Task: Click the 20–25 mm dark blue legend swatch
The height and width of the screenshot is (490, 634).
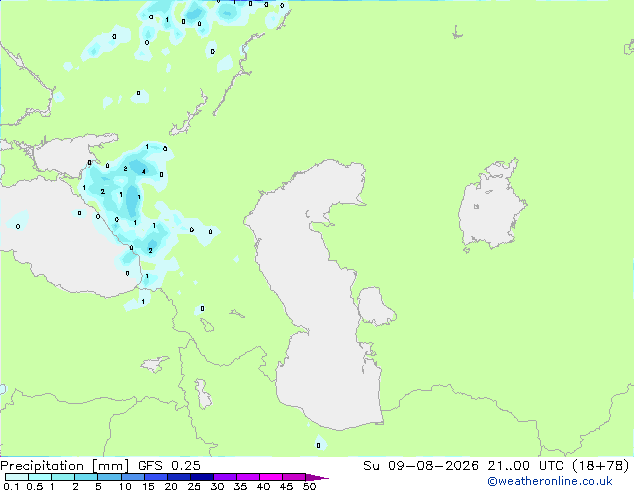Action: [x=179, y=477]
